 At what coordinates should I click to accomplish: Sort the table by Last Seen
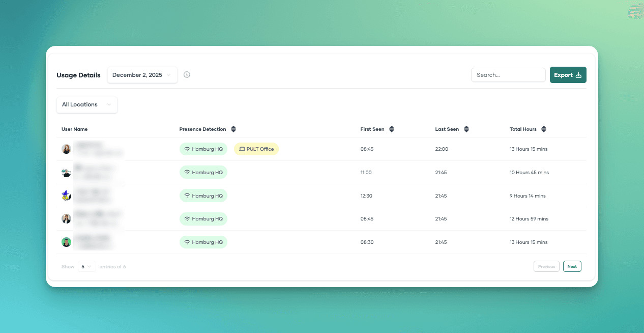pyautogui.click(x=466, y=129)
